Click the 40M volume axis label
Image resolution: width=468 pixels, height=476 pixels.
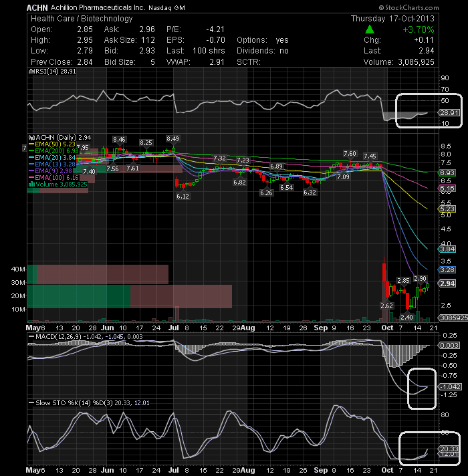19,269
